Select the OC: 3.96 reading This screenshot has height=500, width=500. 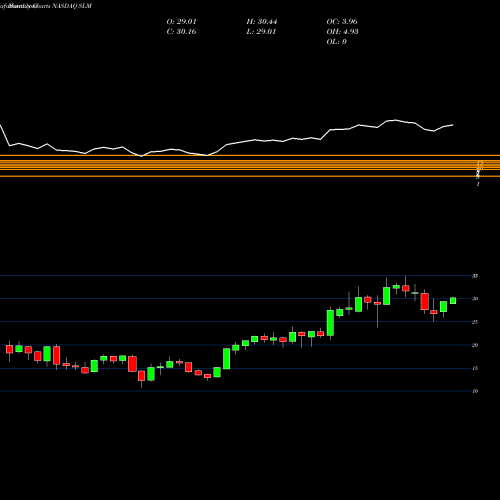pyautogui.click(x=342, y=22)
